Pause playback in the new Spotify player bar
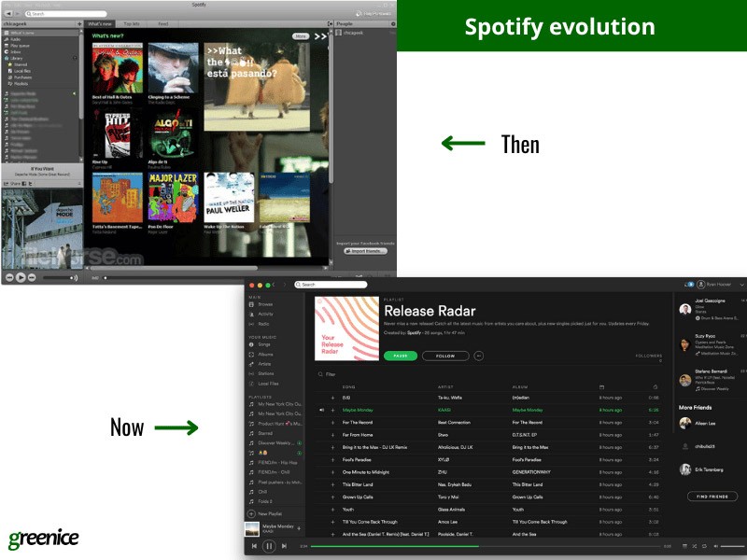 (269, 546)
